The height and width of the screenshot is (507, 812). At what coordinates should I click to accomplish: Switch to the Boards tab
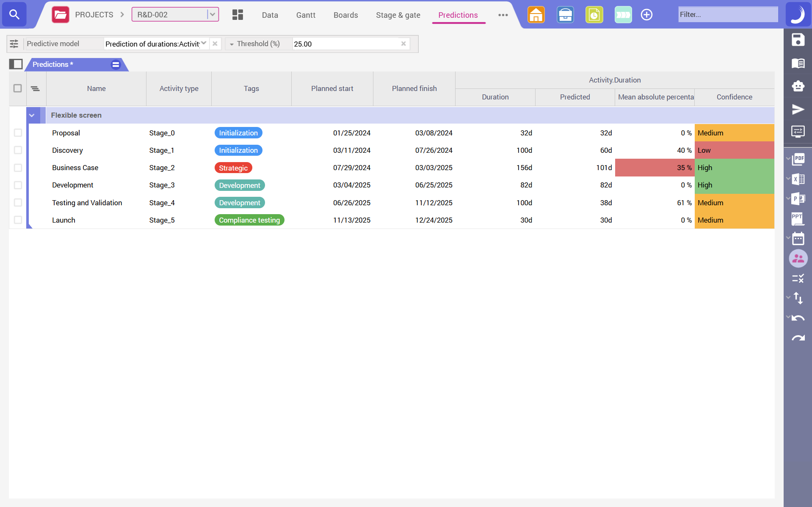[345, 15]
